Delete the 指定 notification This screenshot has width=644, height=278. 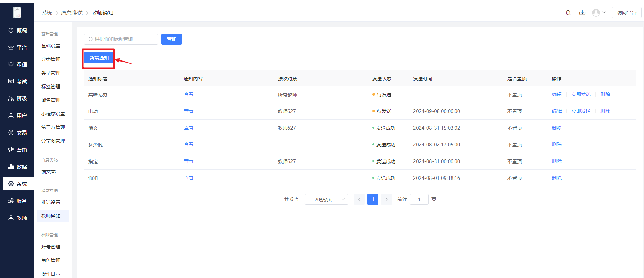(x=557, y=161)
